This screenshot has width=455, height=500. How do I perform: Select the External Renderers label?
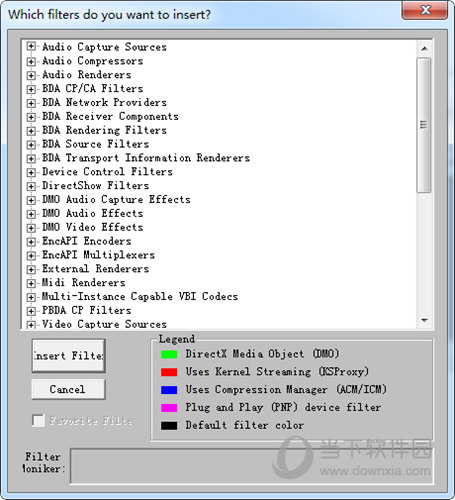(x=96, y=269)
